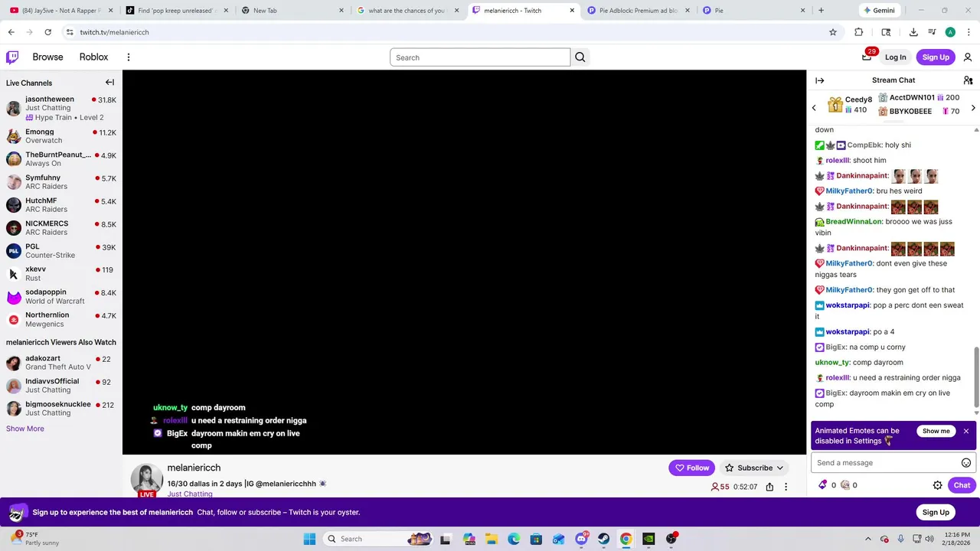
Task: Open Windows taskbar search box
Action: pos(377,539)
